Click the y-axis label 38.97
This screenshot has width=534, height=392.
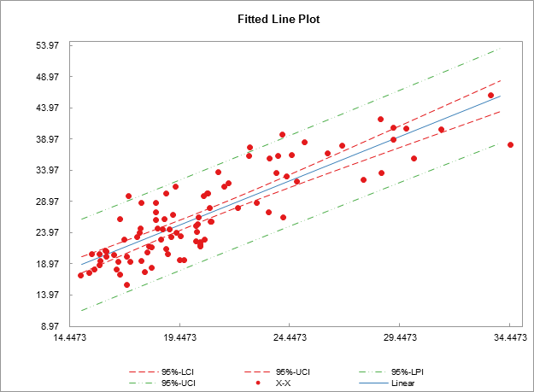[47, 139]
